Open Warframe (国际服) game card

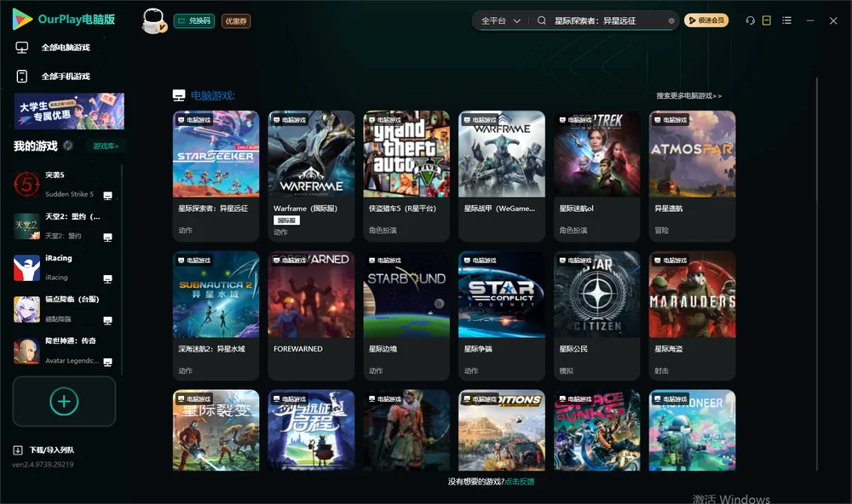[311, 176]
